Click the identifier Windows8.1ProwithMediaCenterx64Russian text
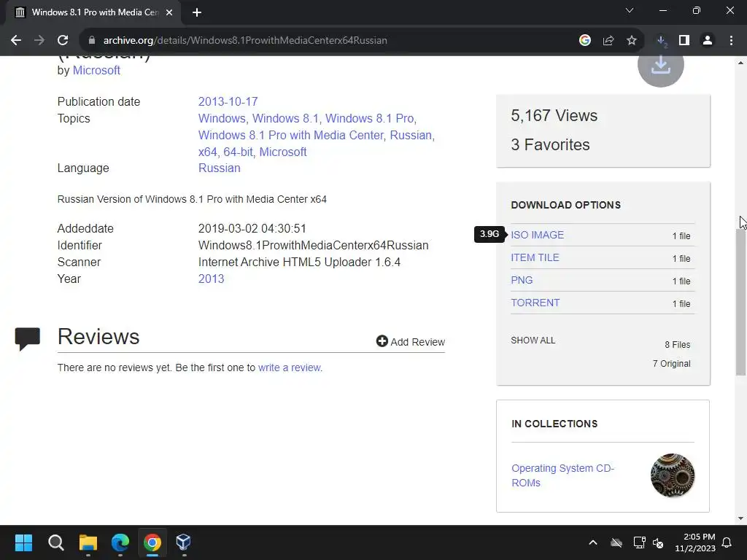The image size is (747, 560). point(314,246)
